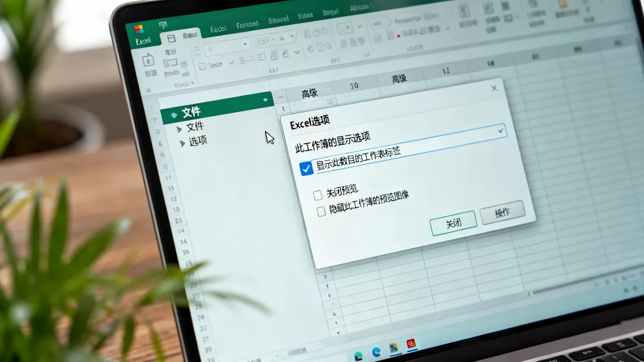Expand the 文件 tree item
644x362 pixels.
point(179,129)
